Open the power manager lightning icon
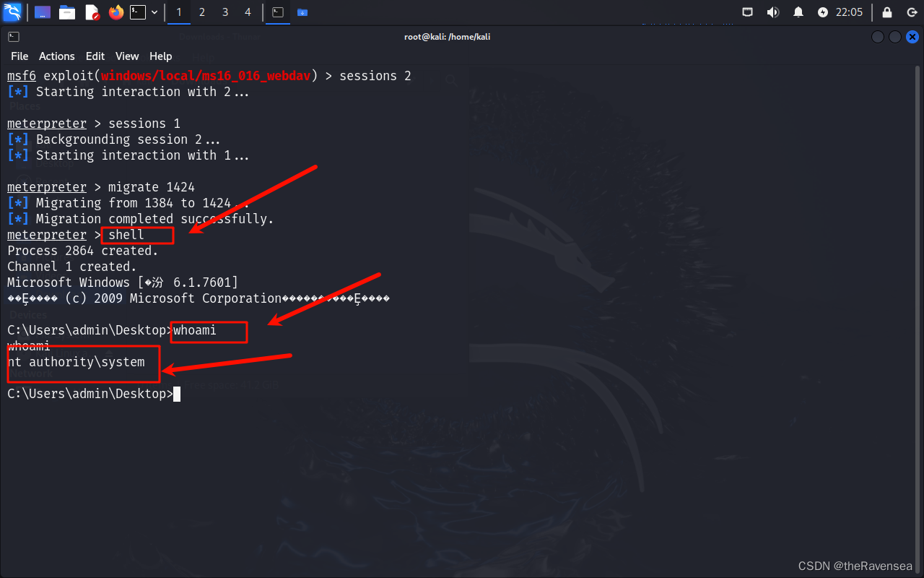924x578 pixels. (823, 12)
